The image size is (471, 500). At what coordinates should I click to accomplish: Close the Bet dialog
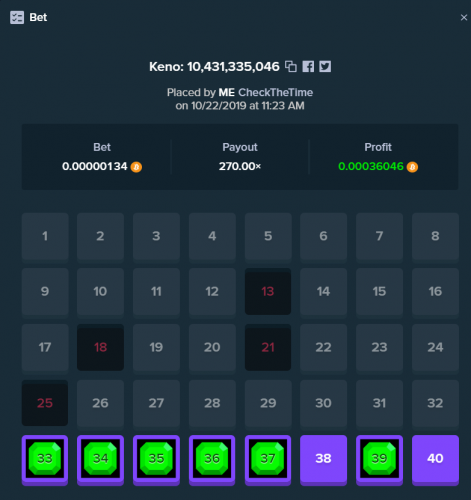pos(464,17)
